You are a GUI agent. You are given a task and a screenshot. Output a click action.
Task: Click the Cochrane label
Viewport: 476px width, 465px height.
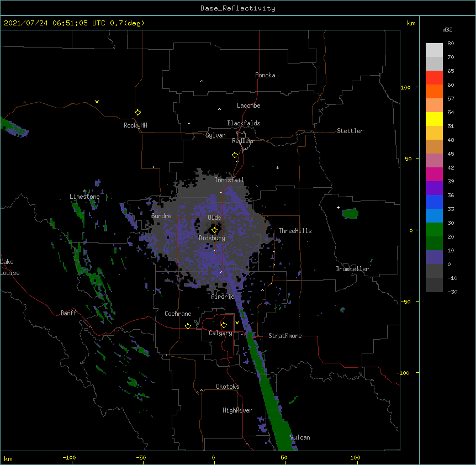tap(178, 314)
